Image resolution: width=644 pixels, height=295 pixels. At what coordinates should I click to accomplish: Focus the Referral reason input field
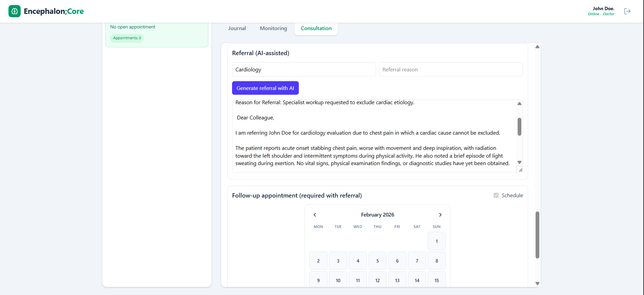(x=451, y=69)
